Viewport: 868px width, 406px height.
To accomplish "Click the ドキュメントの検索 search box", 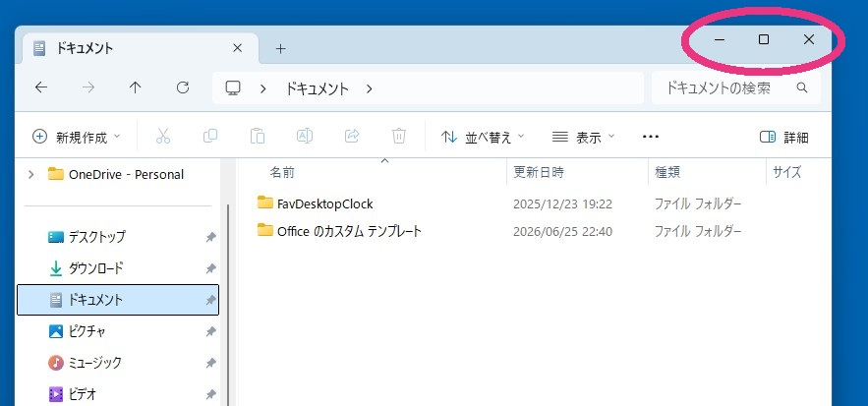I will (x=735, y=87).
